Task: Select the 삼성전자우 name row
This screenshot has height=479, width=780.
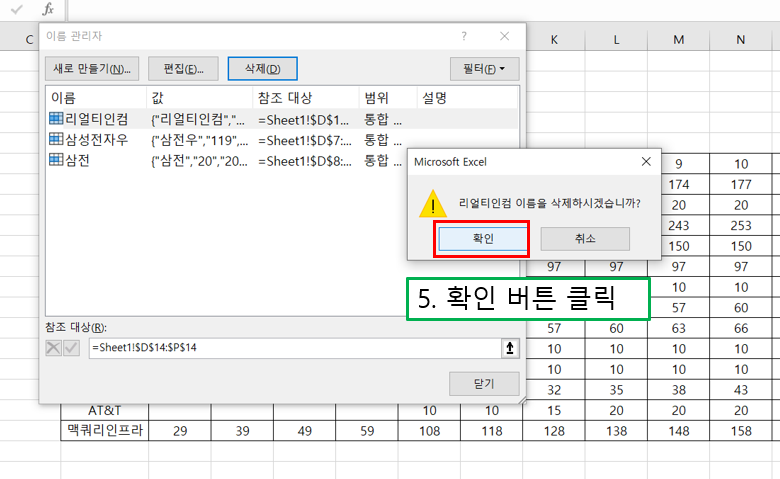Action: click(282, 140)
